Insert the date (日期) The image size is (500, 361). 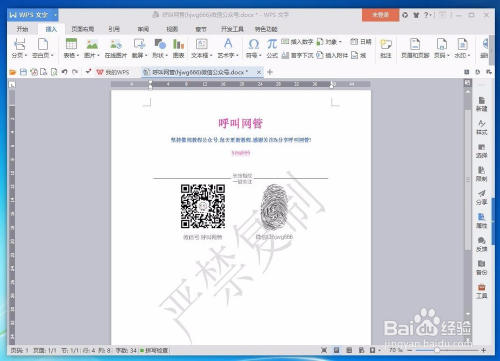coord(361,42)
